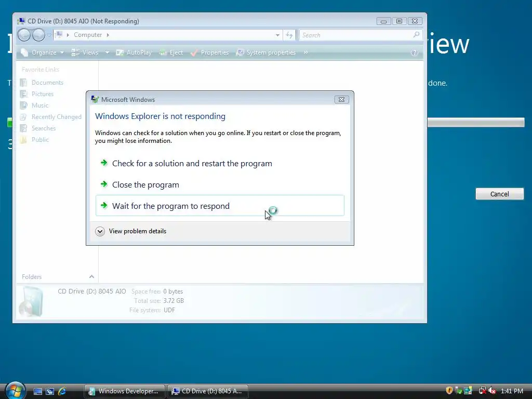Click the search magnifier icon
The height and width of the screenshot is (399, 532).
click(x=416, y=35)
